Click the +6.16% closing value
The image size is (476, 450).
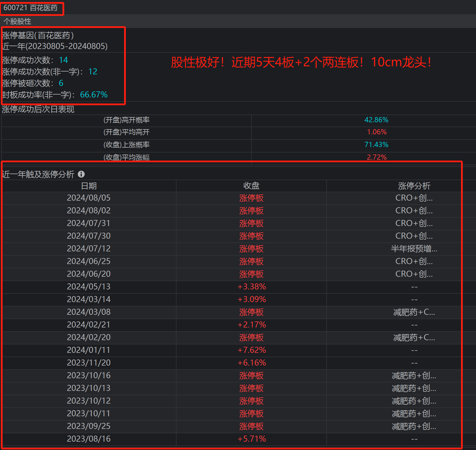[252, 363]
